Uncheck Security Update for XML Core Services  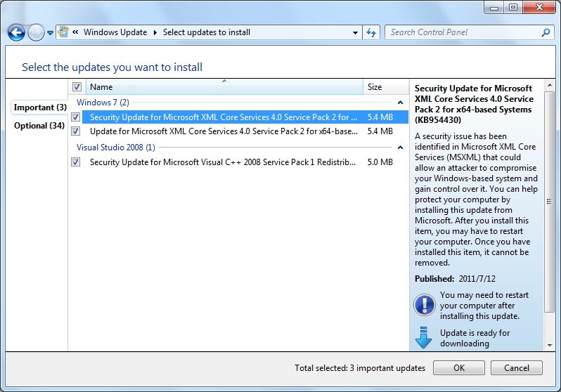pos(75,117)
